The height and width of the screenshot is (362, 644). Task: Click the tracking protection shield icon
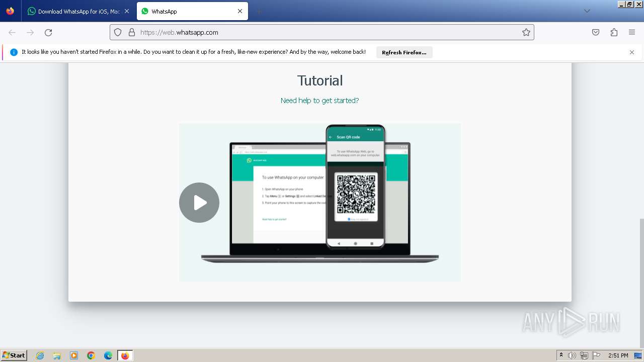[118, 32]
